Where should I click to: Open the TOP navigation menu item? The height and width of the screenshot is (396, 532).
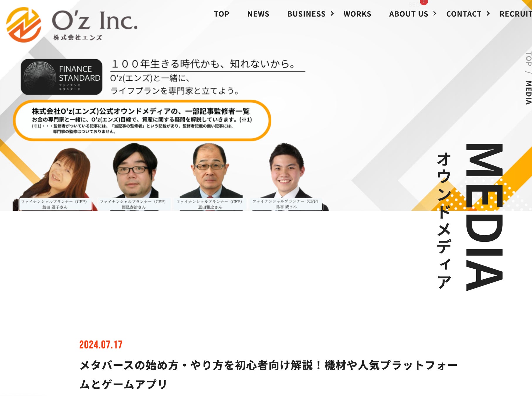tap(222, 14)
